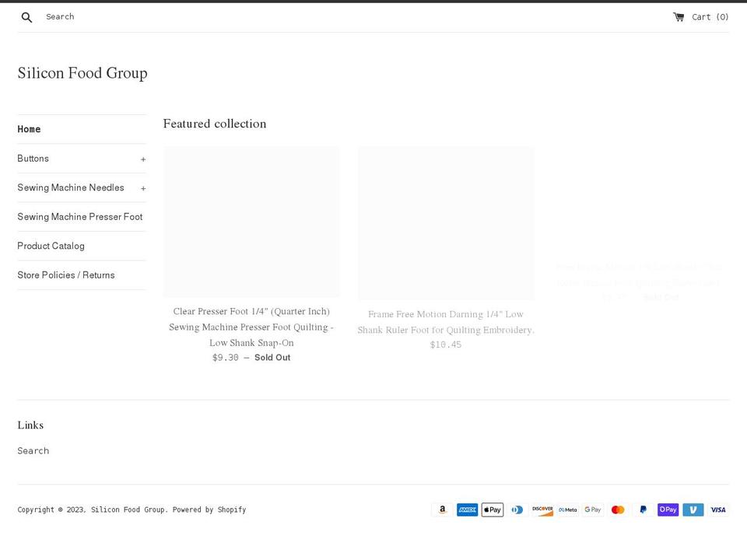
Task: Click the Shop Pay payment icon
Action: coord(668,509)
